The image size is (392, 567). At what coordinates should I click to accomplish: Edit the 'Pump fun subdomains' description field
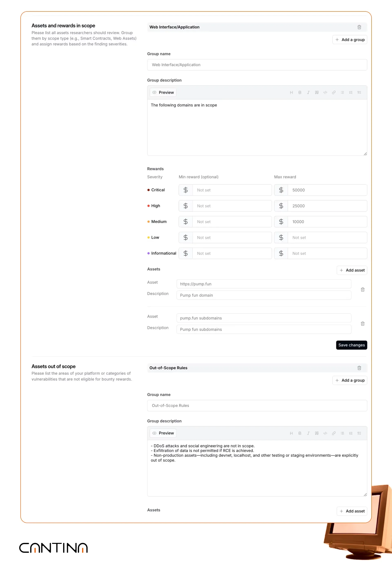click(x=264, y=329)
